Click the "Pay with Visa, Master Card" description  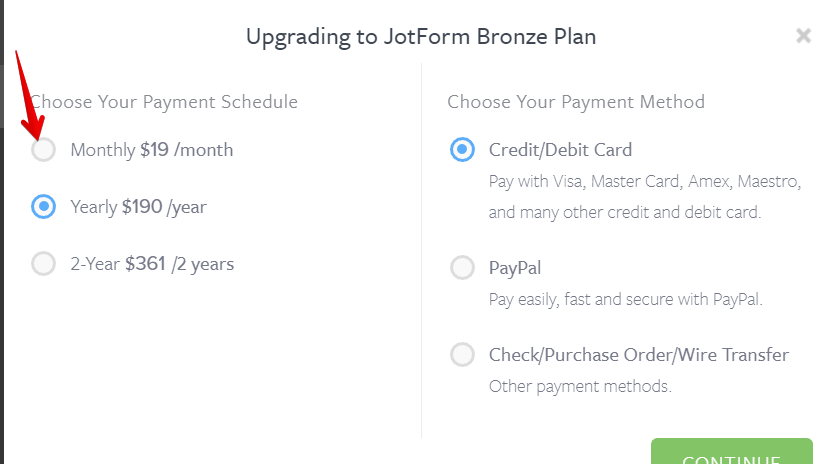[644, 182]
